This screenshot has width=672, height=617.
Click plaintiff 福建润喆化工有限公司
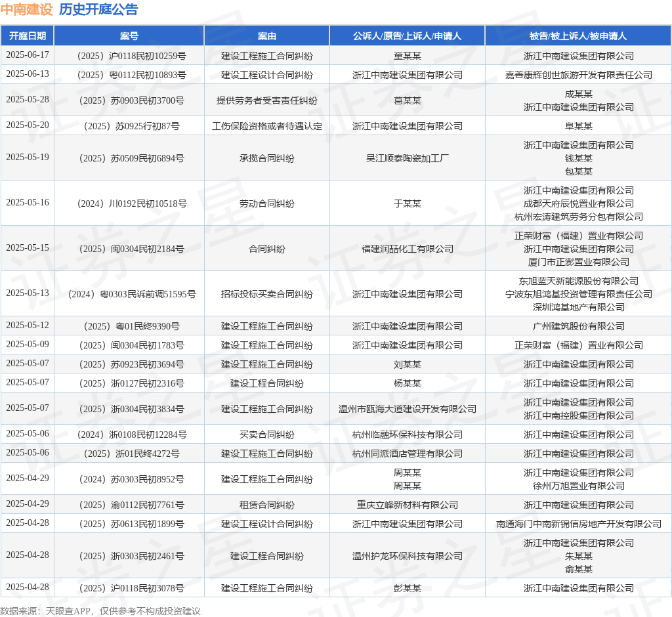click(x=407, y=249)
